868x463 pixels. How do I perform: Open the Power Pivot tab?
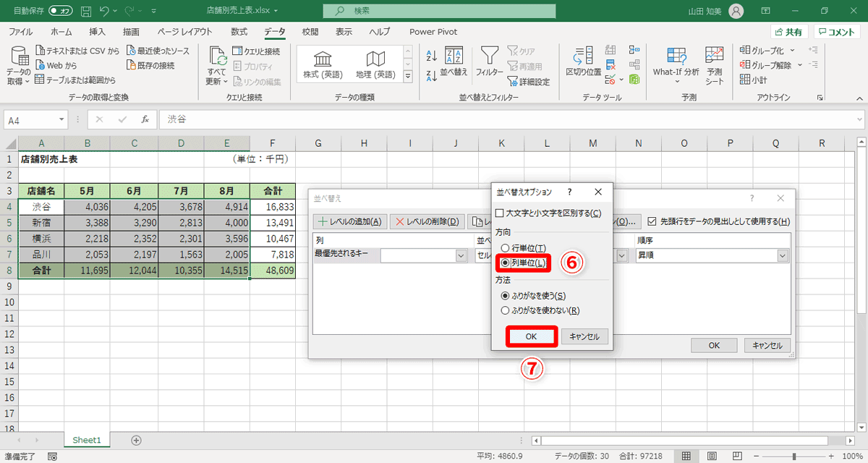433,31
